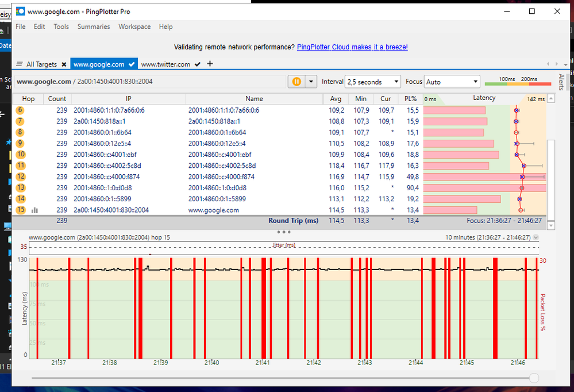Click the target address field www.google.com
This screenshot has height=392, width=574.
[151, 81]
